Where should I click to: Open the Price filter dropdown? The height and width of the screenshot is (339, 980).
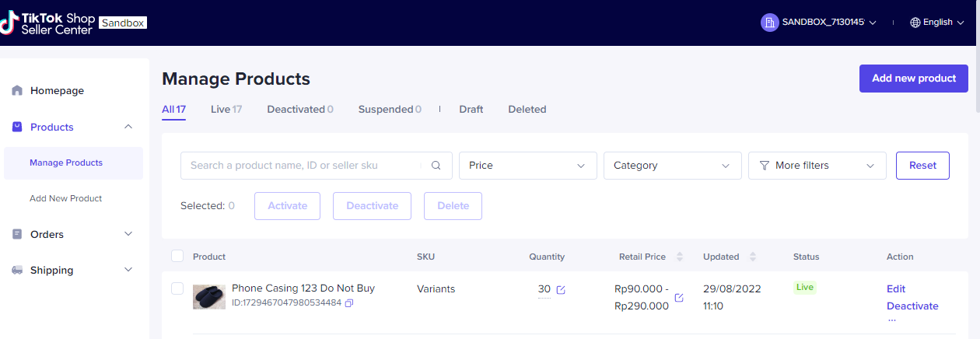click(527, 166)
